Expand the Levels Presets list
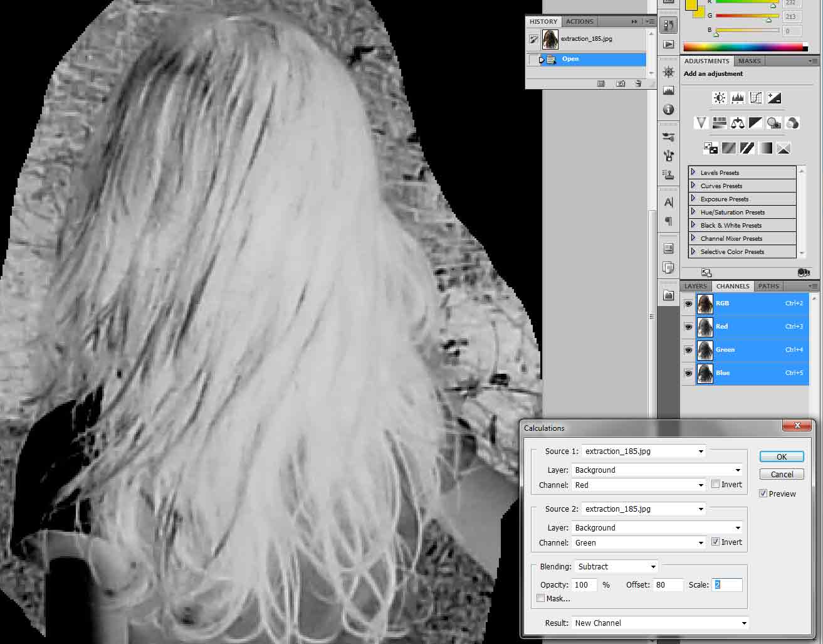The image size is (823, 644). pyautogui.click(x=693, y=172)
